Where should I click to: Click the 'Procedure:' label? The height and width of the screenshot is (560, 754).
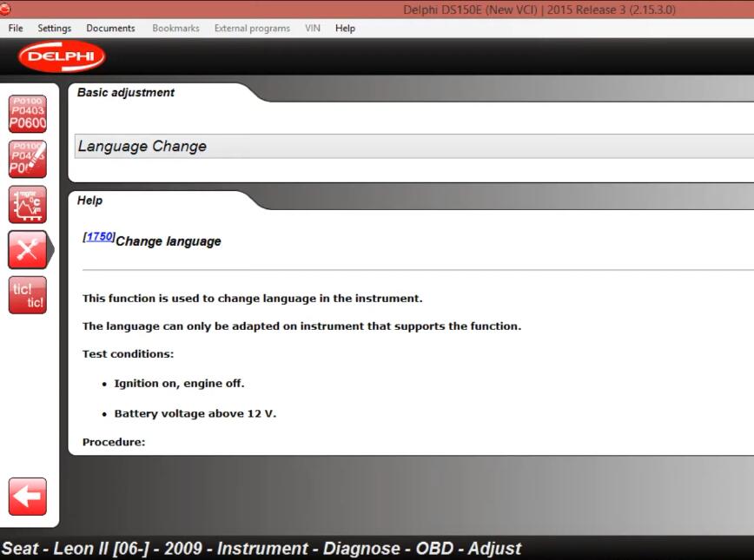pos(114,442)
